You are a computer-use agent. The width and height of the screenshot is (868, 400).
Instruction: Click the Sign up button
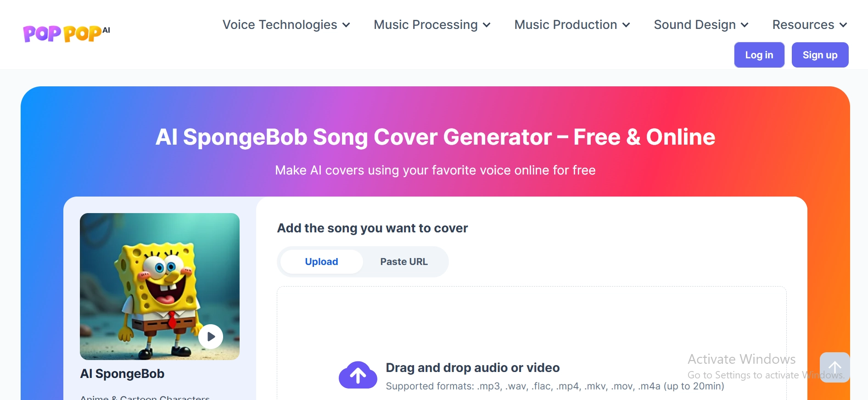[x=820, y=55]
